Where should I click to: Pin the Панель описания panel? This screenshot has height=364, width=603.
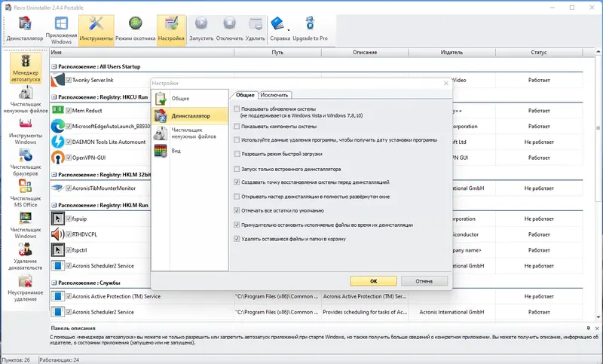pyautogui.click(x=589, y=329)
